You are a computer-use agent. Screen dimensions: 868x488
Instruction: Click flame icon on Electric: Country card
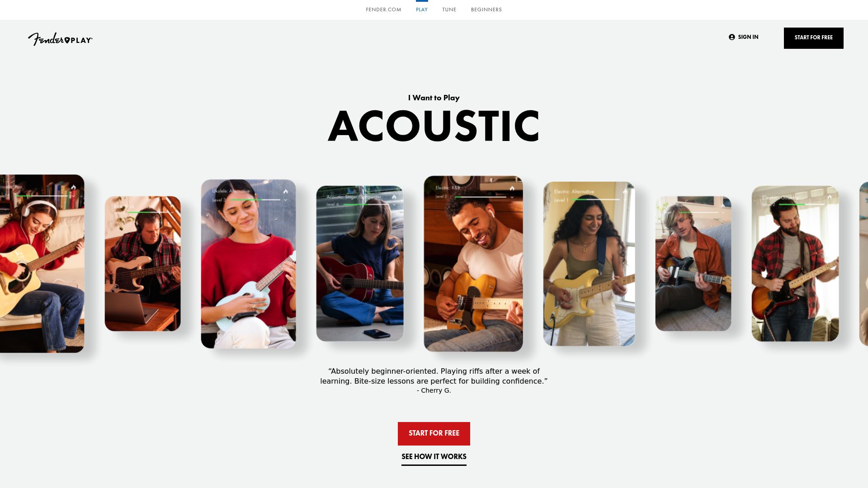pos(830,197)
